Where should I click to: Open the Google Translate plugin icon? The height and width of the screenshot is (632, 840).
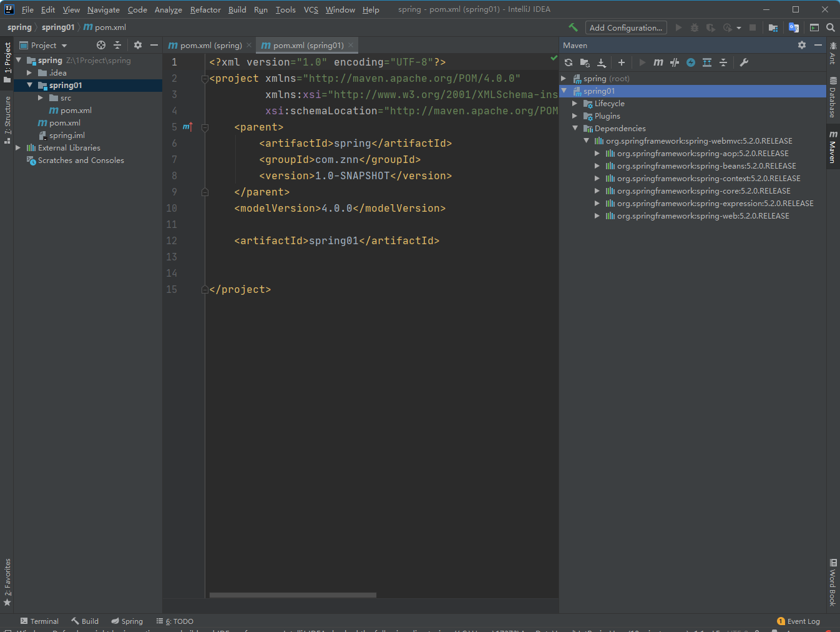point(794,27)
